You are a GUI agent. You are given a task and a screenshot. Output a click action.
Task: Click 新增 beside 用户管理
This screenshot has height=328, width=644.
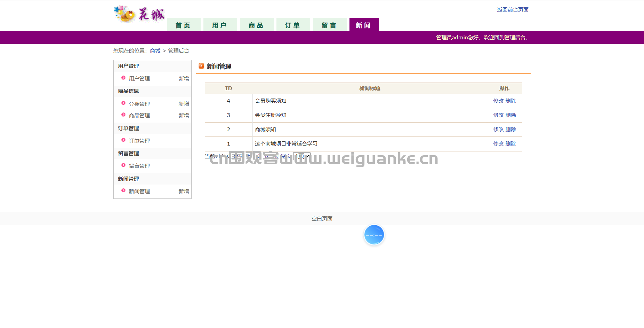point(184,79)
